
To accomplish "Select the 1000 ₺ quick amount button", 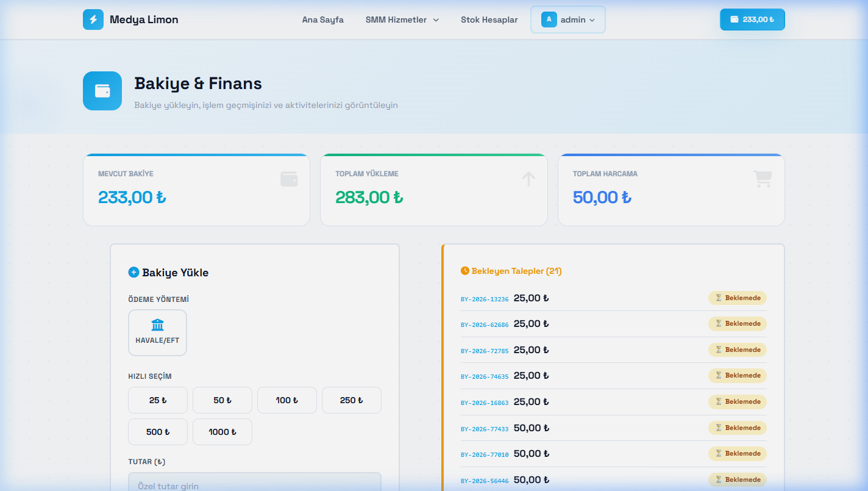I will [222, 432].
